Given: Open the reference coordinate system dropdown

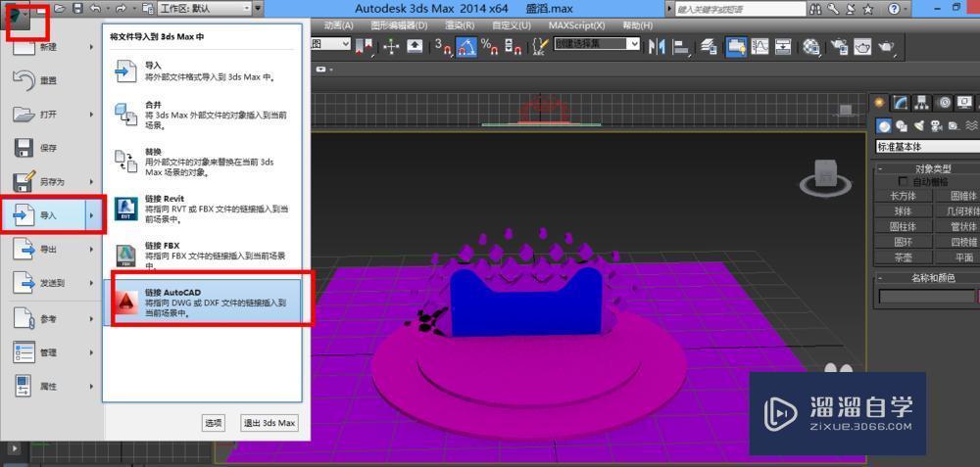Looking at the screenshot, I should [330, 44].
